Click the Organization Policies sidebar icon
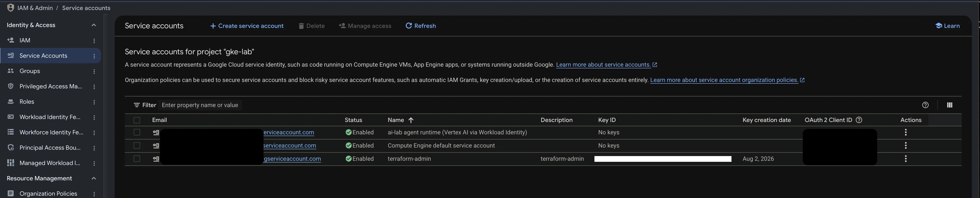The width and height of the screenshot is (980, 198). [11, 194]
